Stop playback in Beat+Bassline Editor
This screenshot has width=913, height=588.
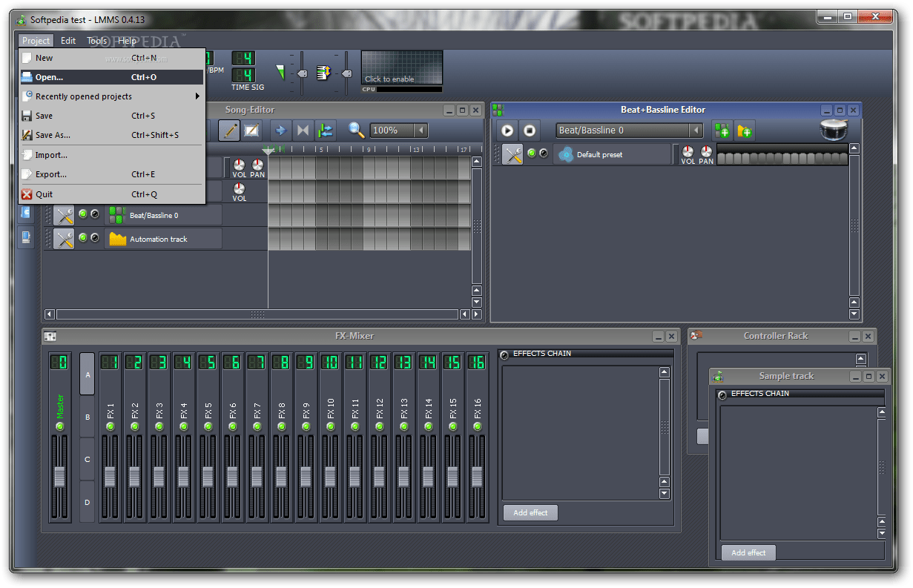tap(530, 131)
